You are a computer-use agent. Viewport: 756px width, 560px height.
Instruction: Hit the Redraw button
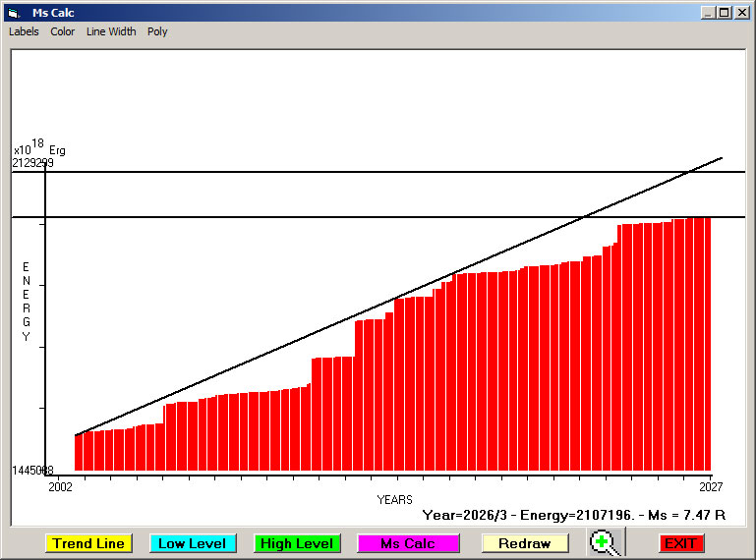click(x=525, y=543)
